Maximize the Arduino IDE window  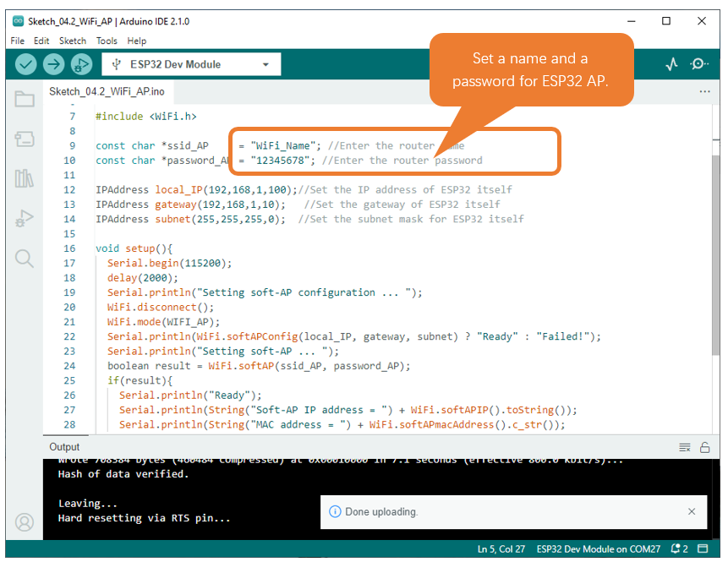(666, 21)
